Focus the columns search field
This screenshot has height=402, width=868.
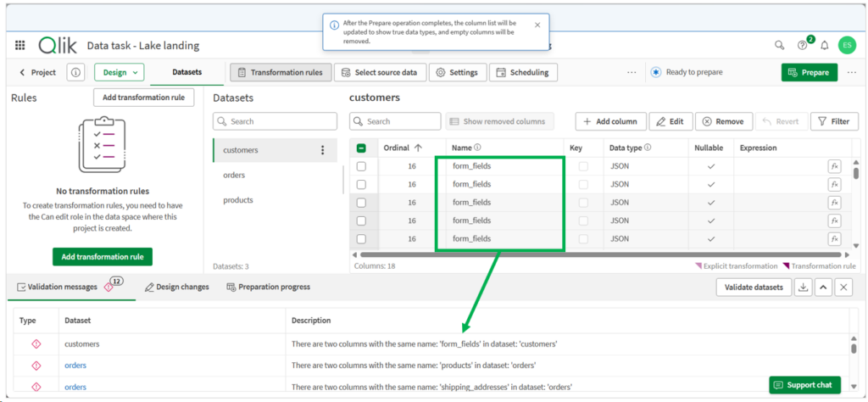tap(395, 121)
